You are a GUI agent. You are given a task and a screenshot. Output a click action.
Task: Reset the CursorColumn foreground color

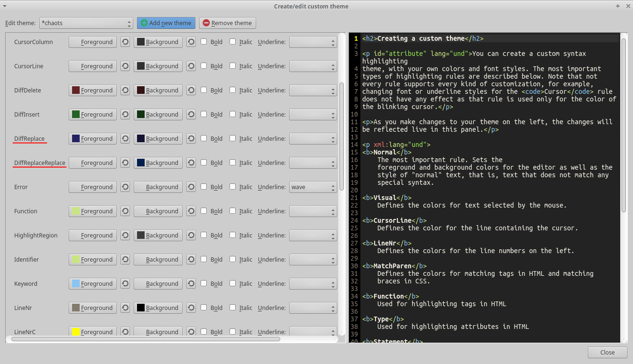point(125,42)
